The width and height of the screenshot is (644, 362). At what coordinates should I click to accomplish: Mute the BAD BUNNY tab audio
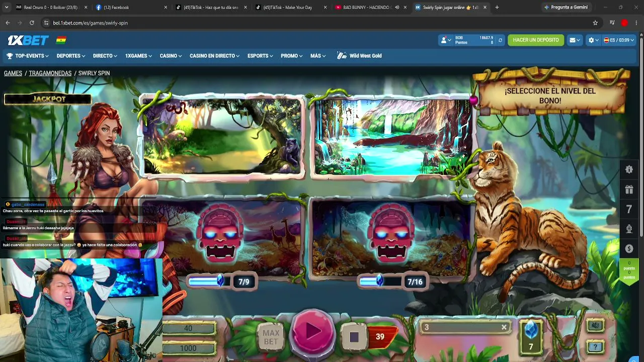tap(397, 8)
